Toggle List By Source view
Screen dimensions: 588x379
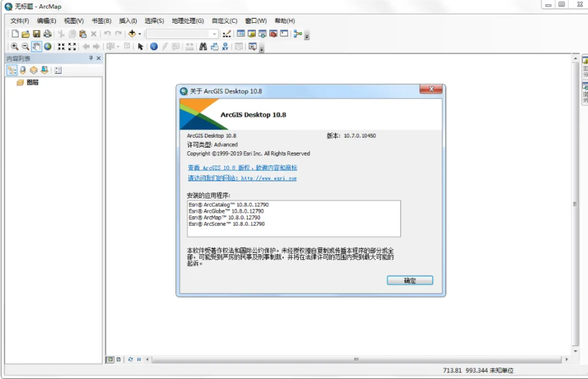click(x=23, y=70)
